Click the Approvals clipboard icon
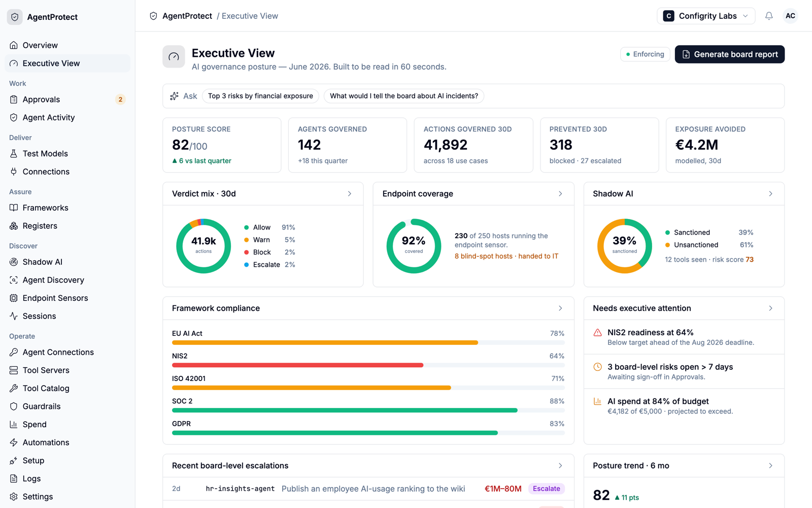Image resolution: width=812 pixels, height=508 pixels. click(x=14, y=100)
